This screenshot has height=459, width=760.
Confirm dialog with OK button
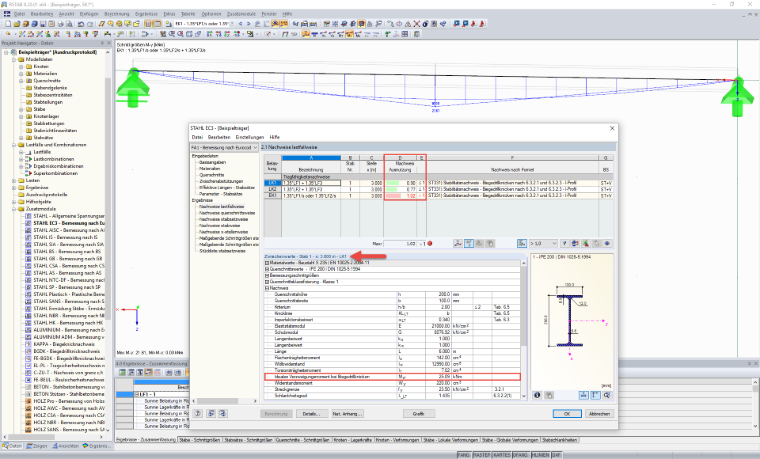(567, 413)
